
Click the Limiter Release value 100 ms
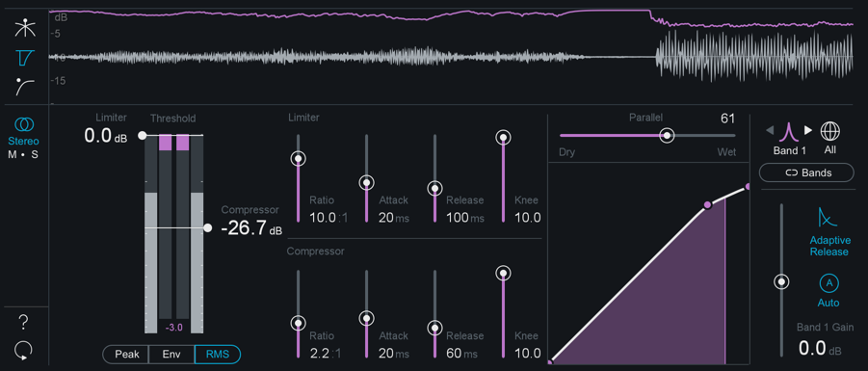tap(465, 218)
